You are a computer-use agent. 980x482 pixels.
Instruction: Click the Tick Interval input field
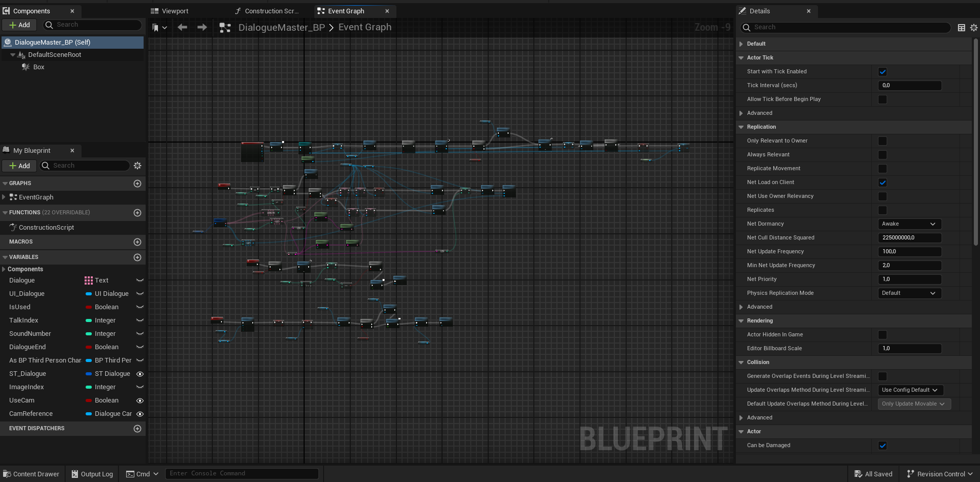pos(909,86)
